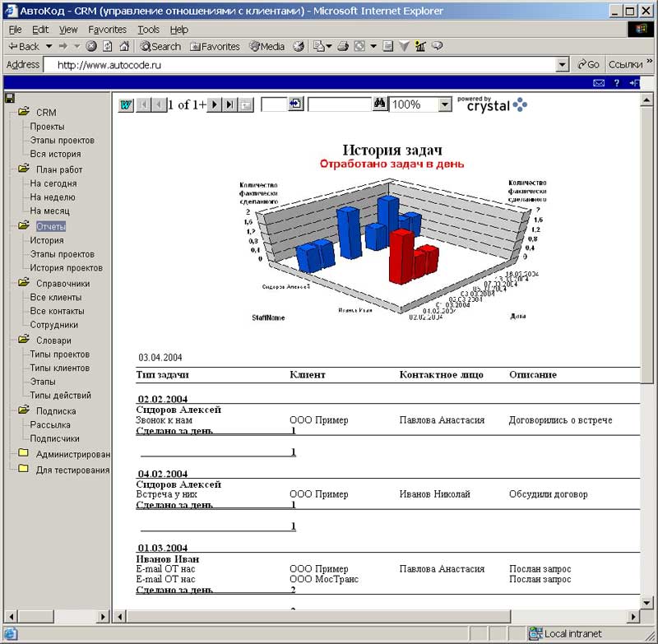Viewport: 658px width, 644px height.
Task: Select На неделю under План работ
Action: pyautogui.click(x=54, y=197)
